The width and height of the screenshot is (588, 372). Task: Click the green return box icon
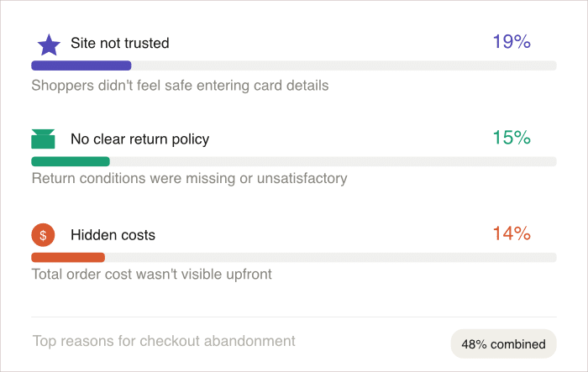coord(43,139)
